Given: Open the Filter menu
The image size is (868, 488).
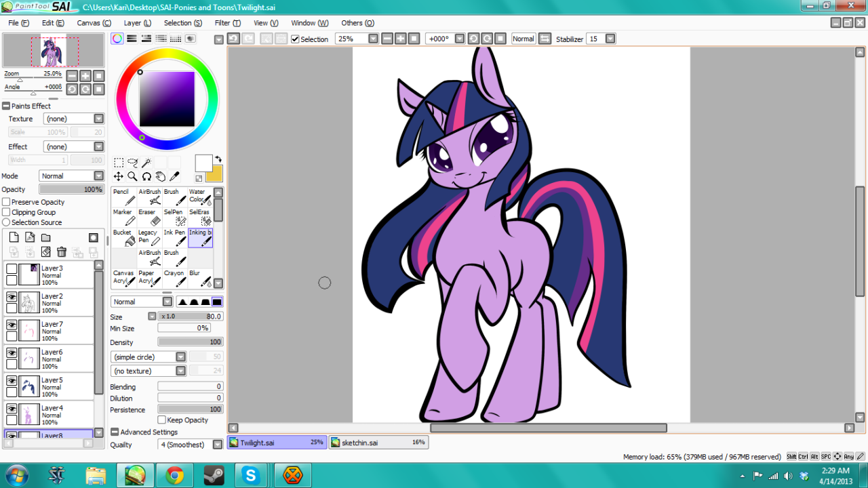Looking at the screenshot, I should click(227, 23).
